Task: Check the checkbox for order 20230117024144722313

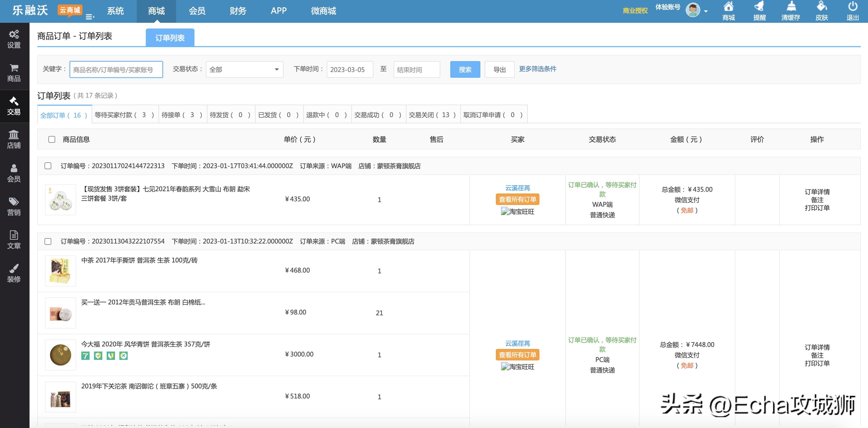Action: [48, 166]
